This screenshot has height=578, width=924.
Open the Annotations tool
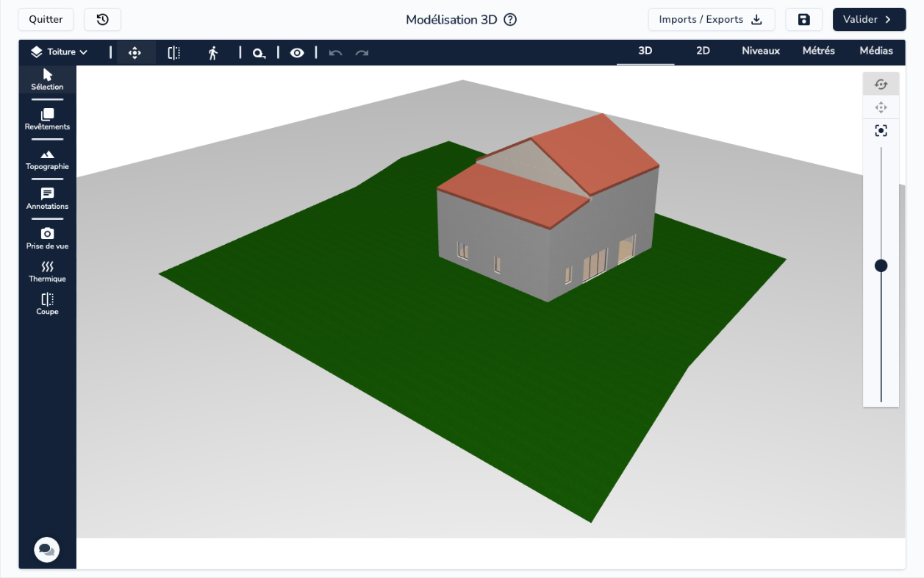coord(47,199)
